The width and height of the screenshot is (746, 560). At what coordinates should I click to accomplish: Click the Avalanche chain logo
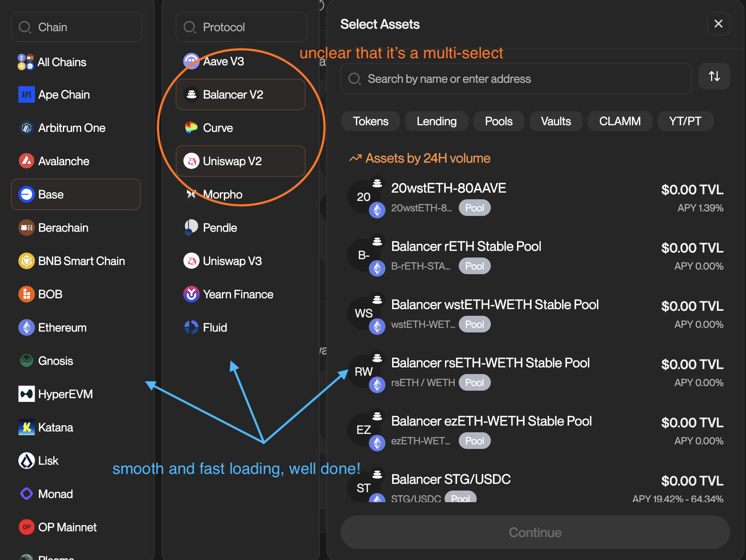click(27, 161)
